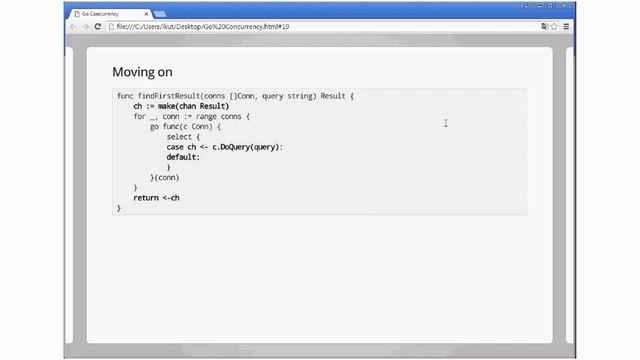Close the Chrome window
This screenshot has height=360, width=640.
564,5
